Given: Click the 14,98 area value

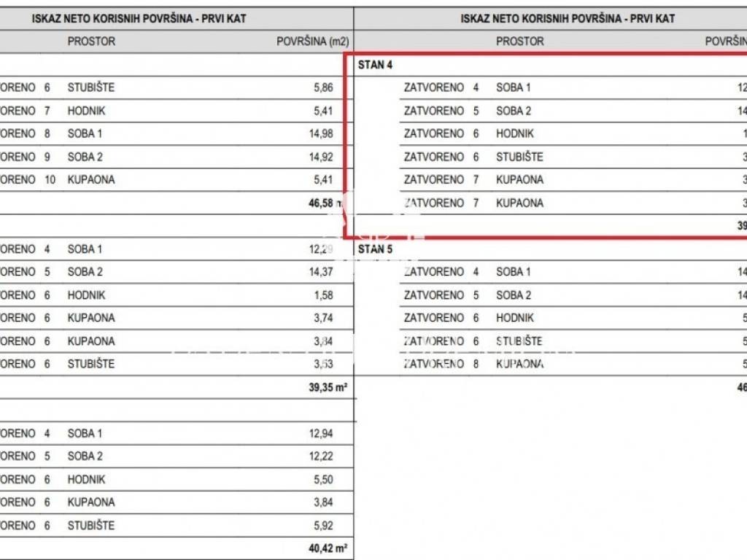Looking at the screenshot, I should (x=320, y=133).
